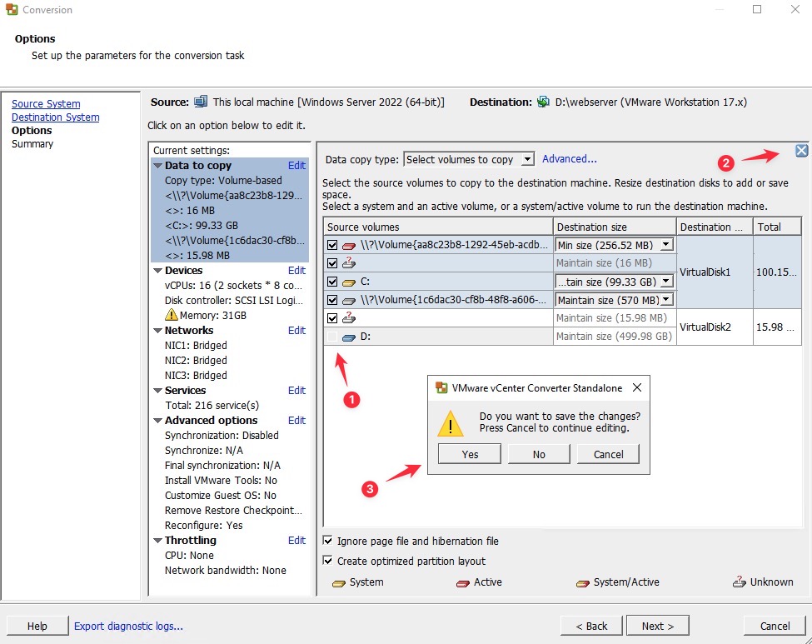Go to Source System step

(46, 103)
